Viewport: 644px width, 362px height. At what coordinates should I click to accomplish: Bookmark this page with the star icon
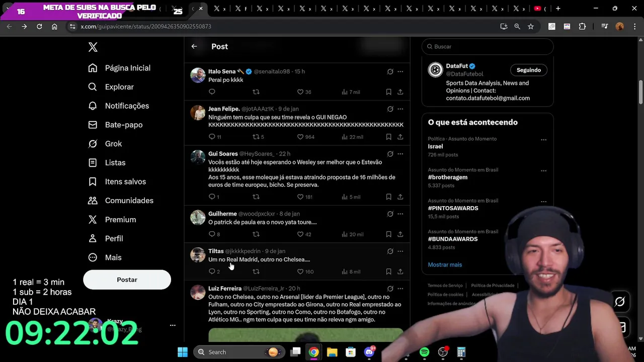pos(530,27)
